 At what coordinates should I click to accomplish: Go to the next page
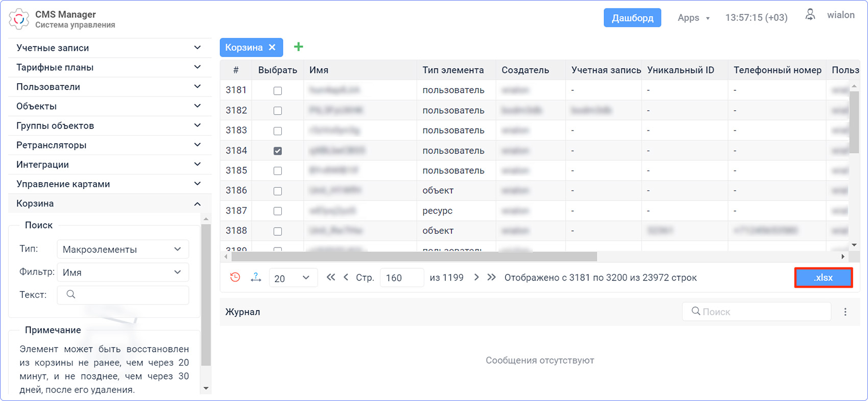[x=476, y=278]
